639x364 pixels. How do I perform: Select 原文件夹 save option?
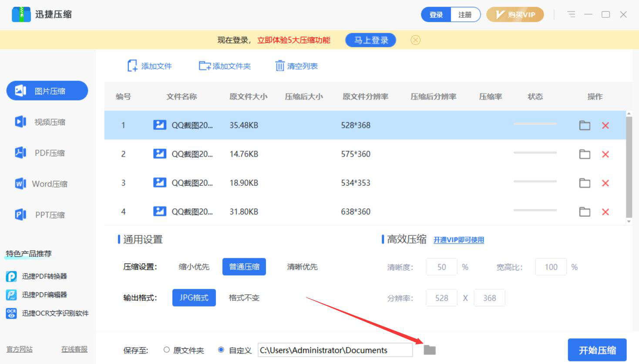pos(167,350)
